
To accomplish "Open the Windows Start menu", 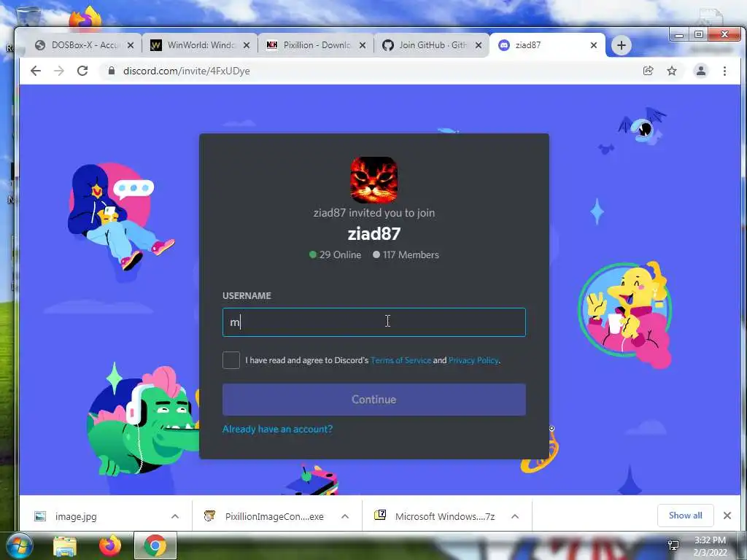I will pos(20,545).
